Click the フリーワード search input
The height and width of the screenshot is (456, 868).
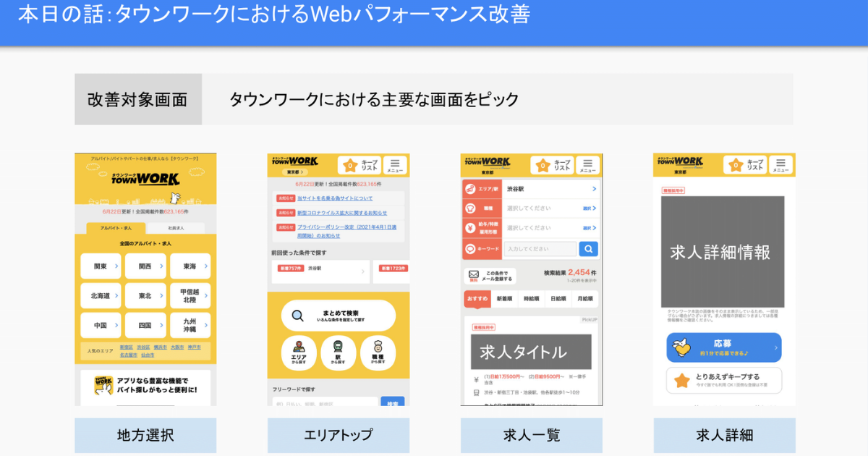(325, 402)
